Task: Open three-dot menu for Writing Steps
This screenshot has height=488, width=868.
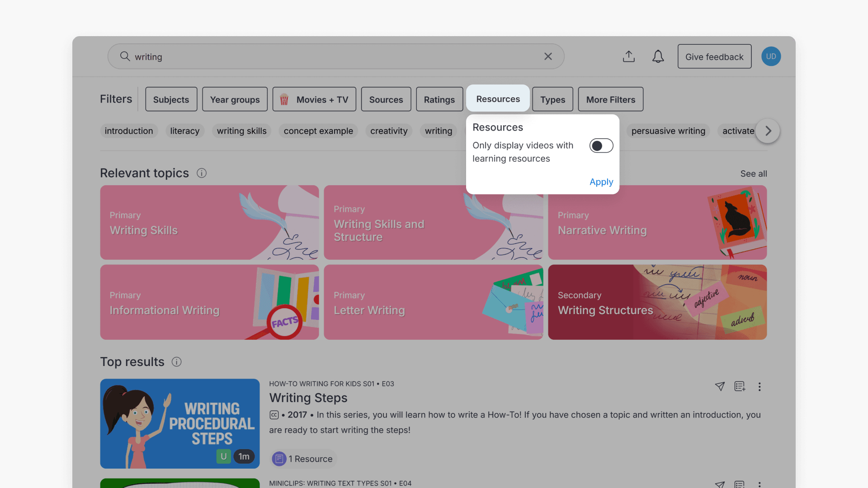Action: [x=759, y=387]
